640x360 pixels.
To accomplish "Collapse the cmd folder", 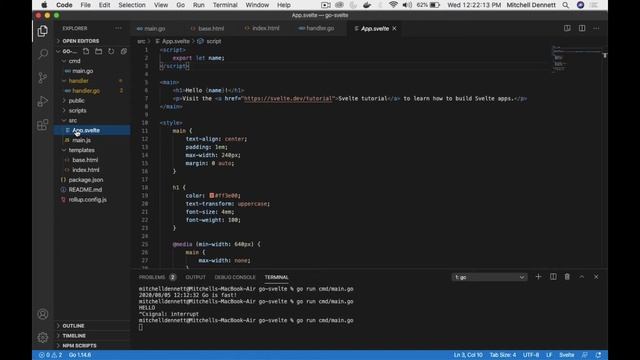I will coord(74,61).
